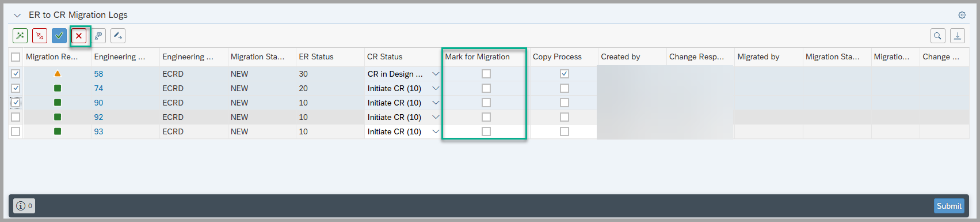Check Mark for Migration for record 58
980x222 pixels.
point(486,74)
